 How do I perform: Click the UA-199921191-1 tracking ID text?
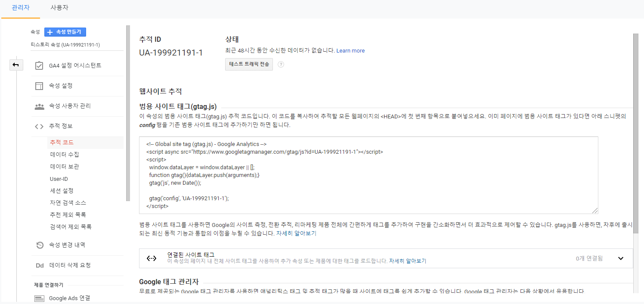tap(171, 53)
